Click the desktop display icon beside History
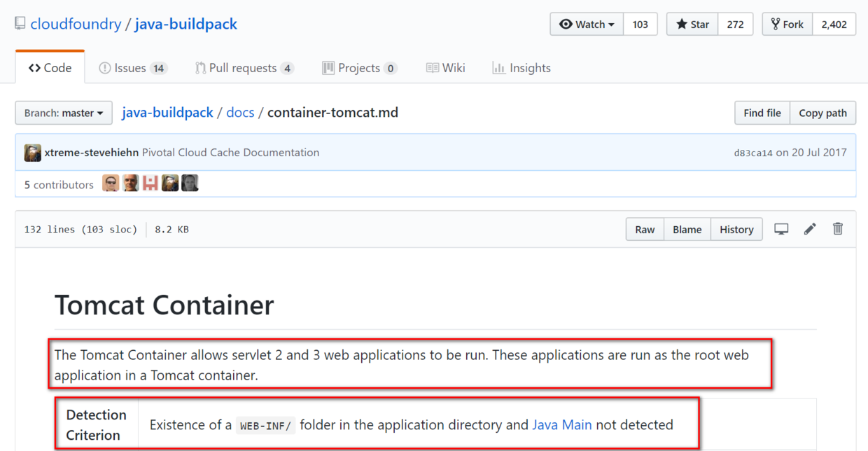The height and width of the screenshot is (451, 868). 781,229
